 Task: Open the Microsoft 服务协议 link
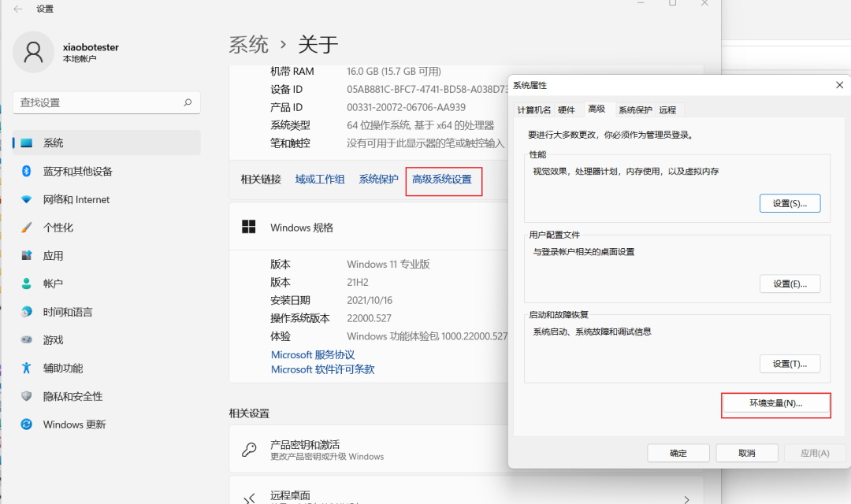coord(313,355)
